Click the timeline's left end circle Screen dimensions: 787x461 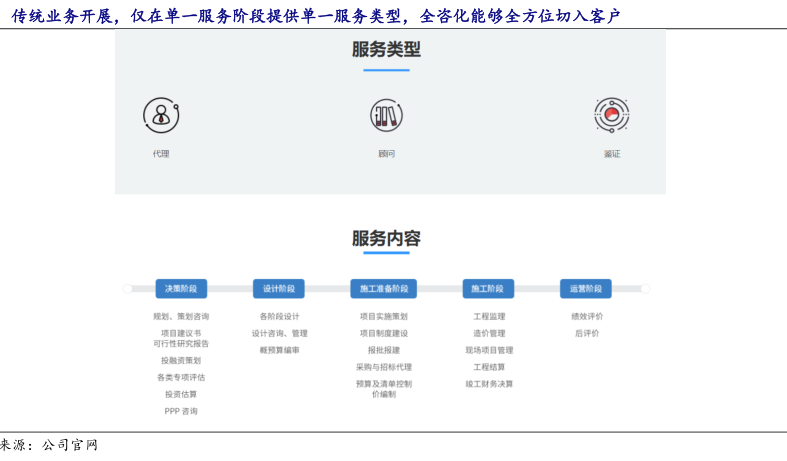(127, 289)
